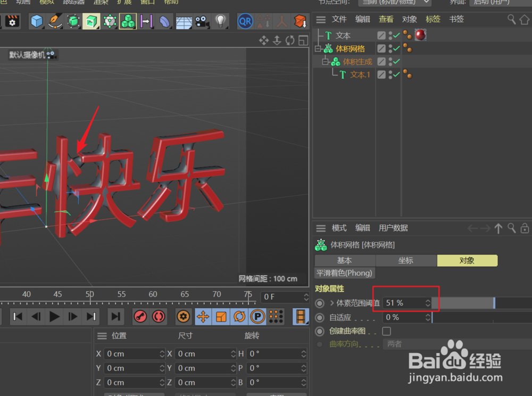Select the Cube primitive tool in the toolbar

(36, 21)
